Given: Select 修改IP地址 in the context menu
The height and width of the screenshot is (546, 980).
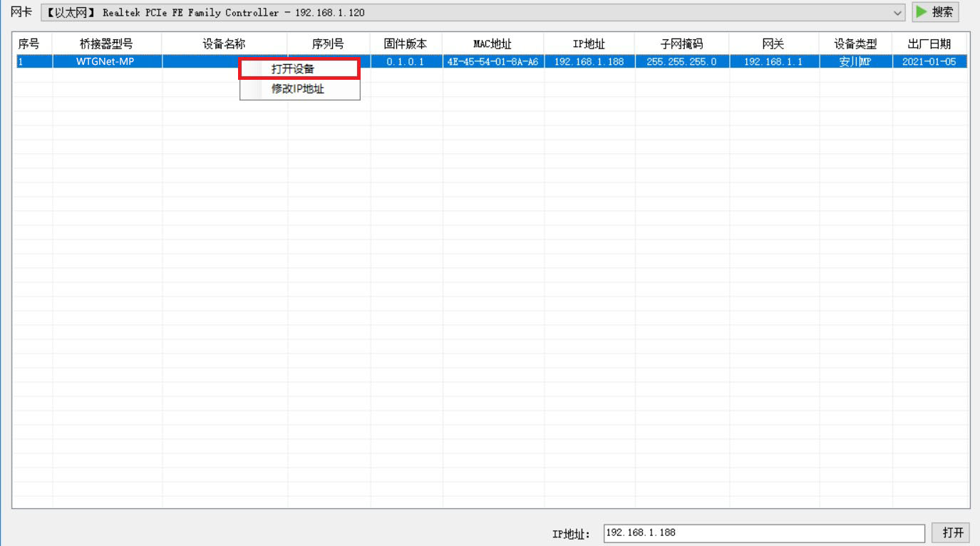Looking at the screenshot, I should (x=299, y=89).
